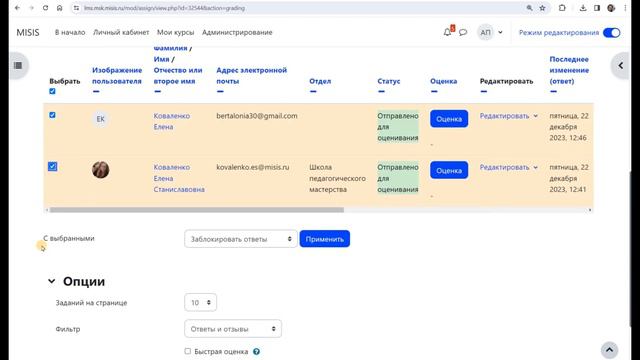The height and width of the screenshot is (360, 640).
Task: Open Личный кабинет
Action: [121, 32]
